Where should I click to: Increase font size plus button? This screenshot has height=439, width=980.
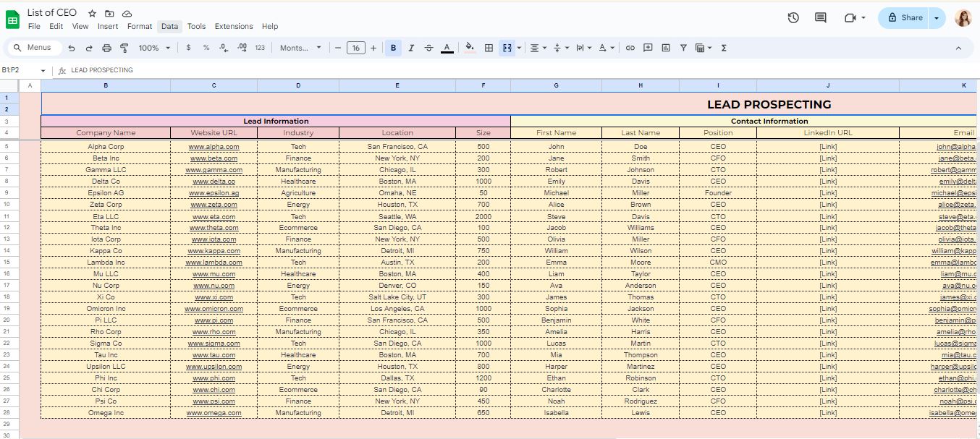[373, 48]
